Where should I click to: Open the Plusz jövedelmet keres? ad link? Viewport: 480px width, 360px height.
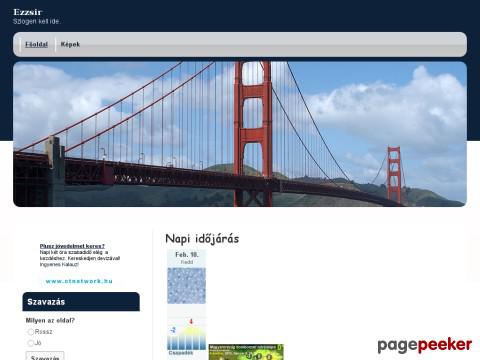(x=72, y=246)
